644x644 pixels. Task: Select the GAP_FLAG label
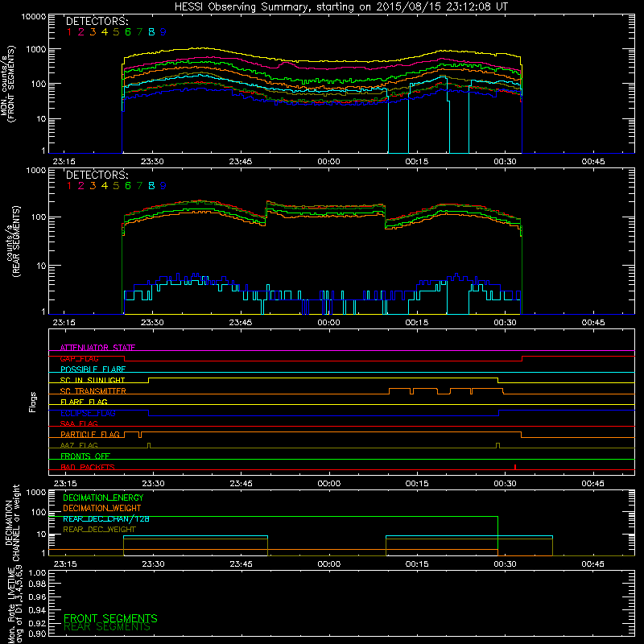(79, 358)
